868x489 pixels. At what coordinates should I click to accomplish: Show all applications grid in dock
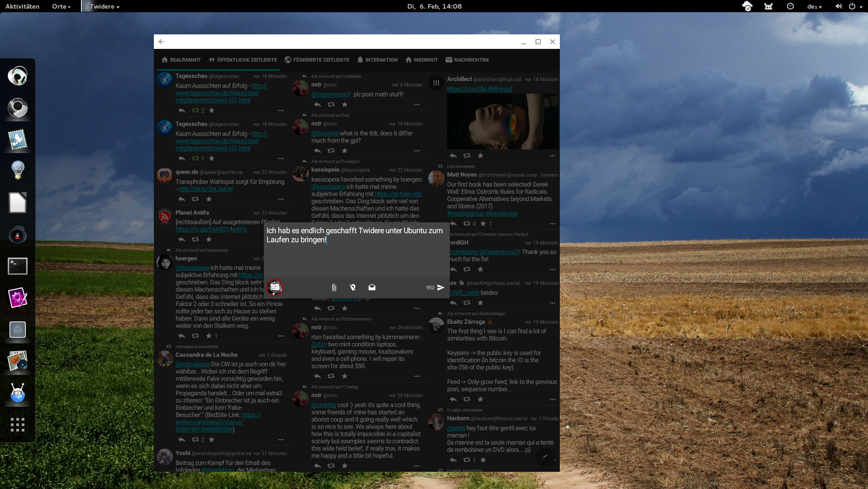click(18, 425)
